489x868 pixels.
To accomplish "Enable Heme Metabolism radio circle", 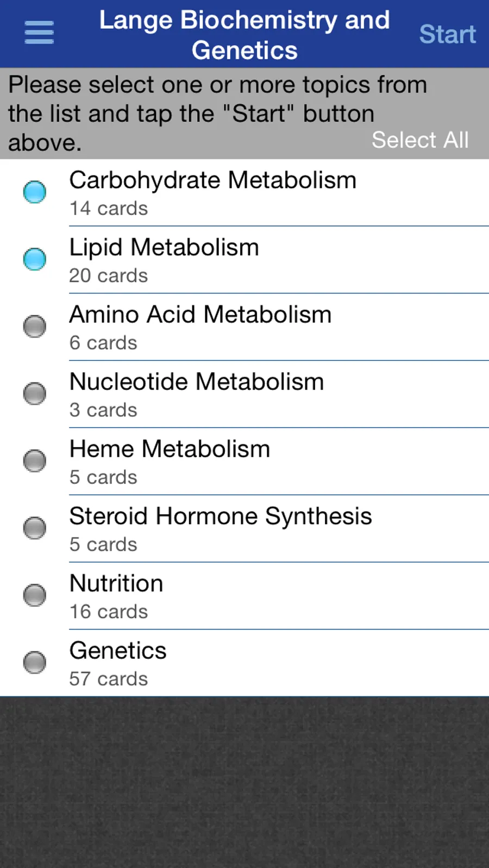I will (x=35, y=461).
